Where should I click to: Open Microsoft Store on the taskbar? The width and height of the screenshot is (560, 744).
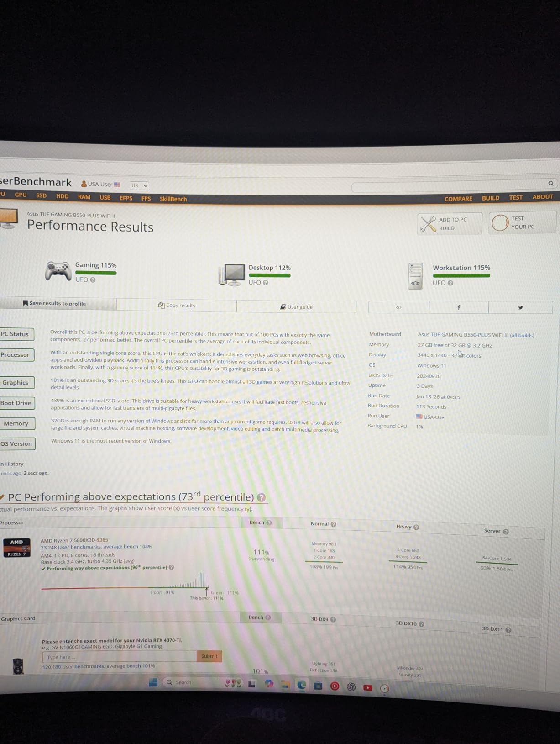[318, 686]
